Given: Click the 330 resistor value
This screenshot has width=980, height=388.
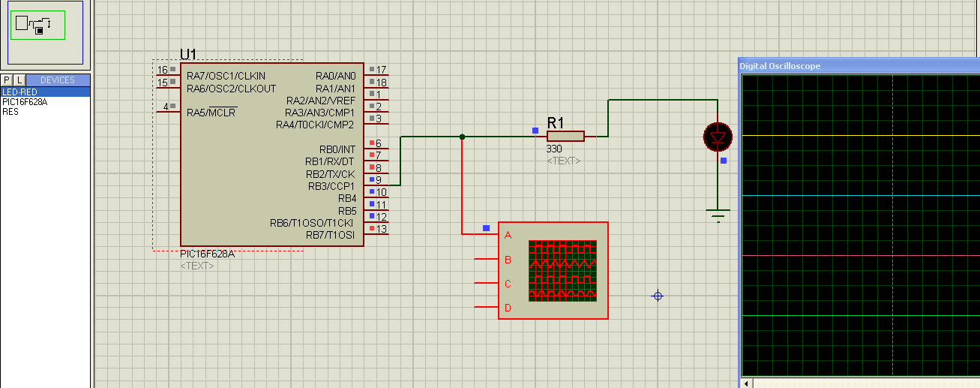Looking at the screenshot, I should (x=554, y=149).
